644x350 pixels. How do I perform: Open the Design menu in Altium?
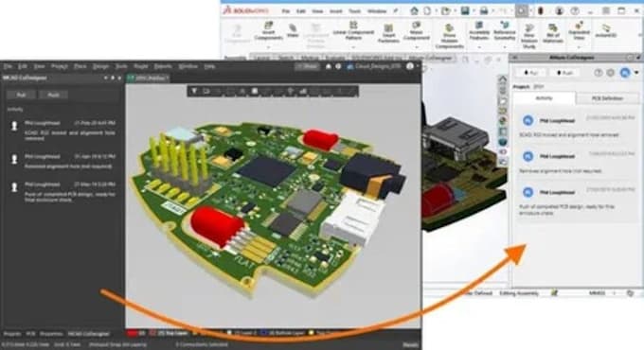click(100, 66)
